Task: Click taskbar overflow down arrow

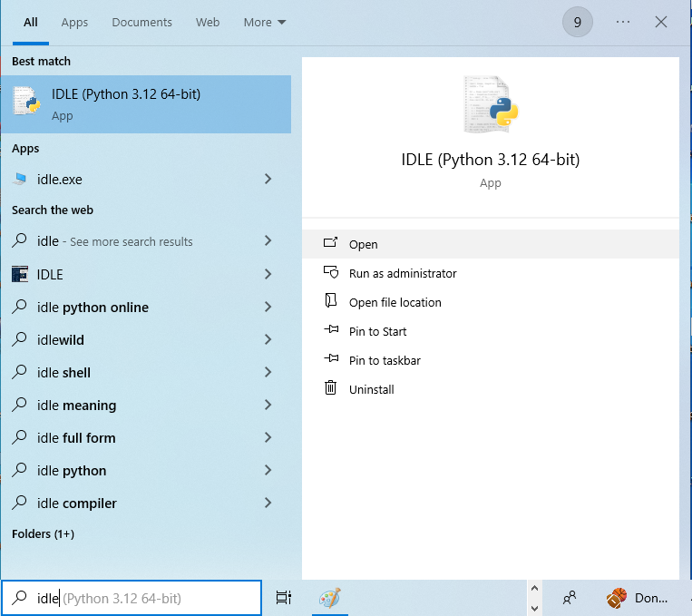Action: click(x=534, y=608)
